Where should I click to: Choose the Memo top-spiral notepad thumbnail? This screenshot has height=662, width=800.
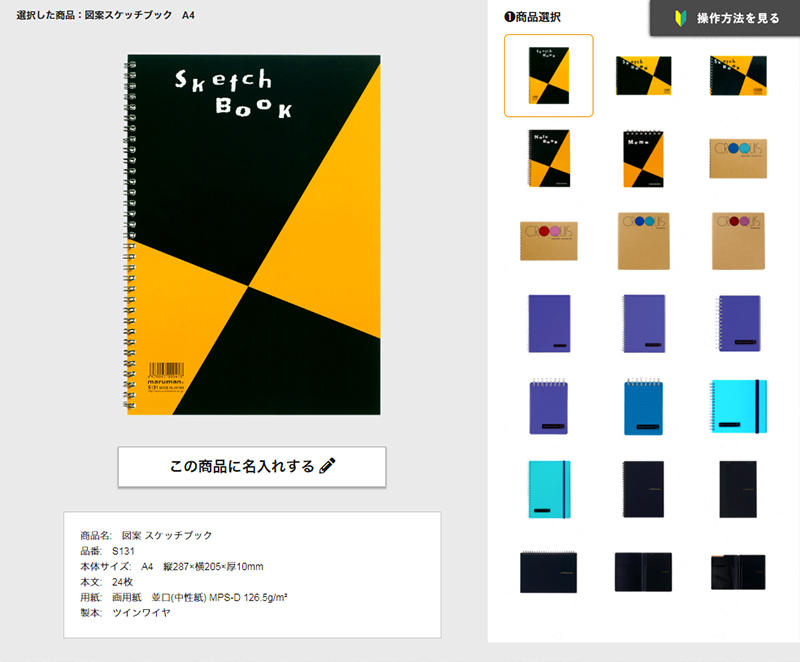tap(643, 158)
